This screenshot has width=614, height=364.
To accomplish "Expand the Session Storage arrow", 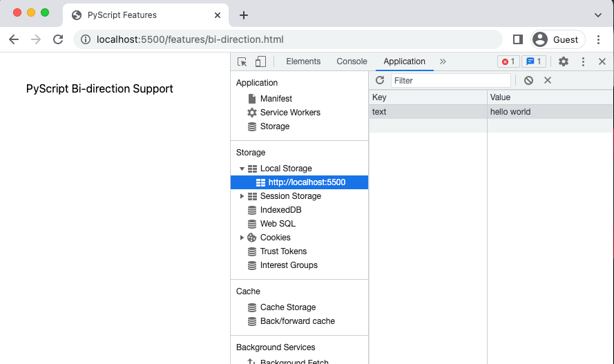I will (x=242, y=196).
